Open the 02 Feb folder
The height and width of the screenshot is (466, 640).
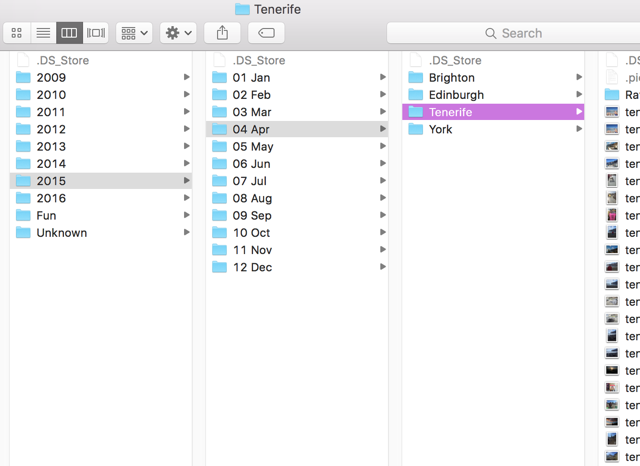297,95
